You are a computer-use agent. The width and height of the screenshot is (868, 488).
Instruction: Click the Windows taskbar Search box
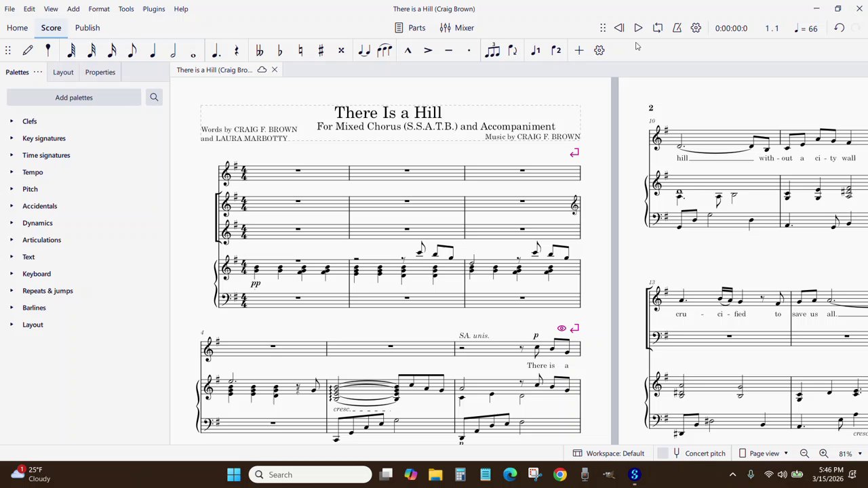pyautogui.click(x=310, y=474)
